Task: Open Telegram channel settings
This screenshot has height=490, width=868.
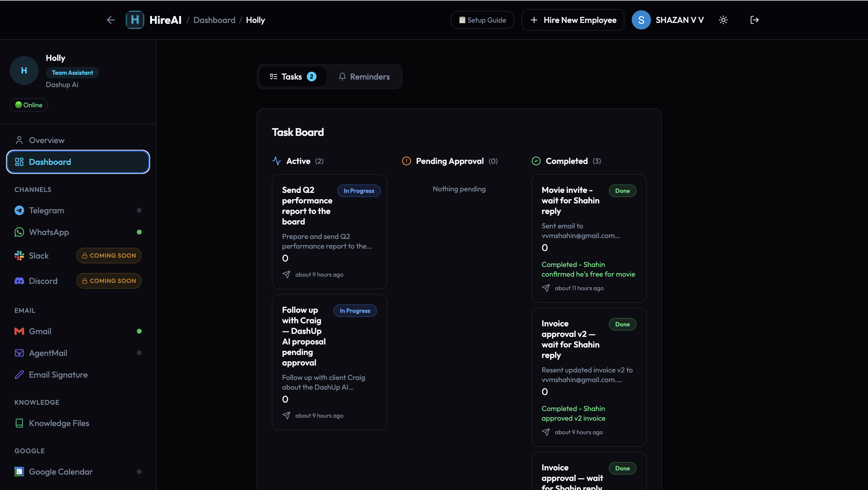Action: pyautogui.click(x=46, y=210)
